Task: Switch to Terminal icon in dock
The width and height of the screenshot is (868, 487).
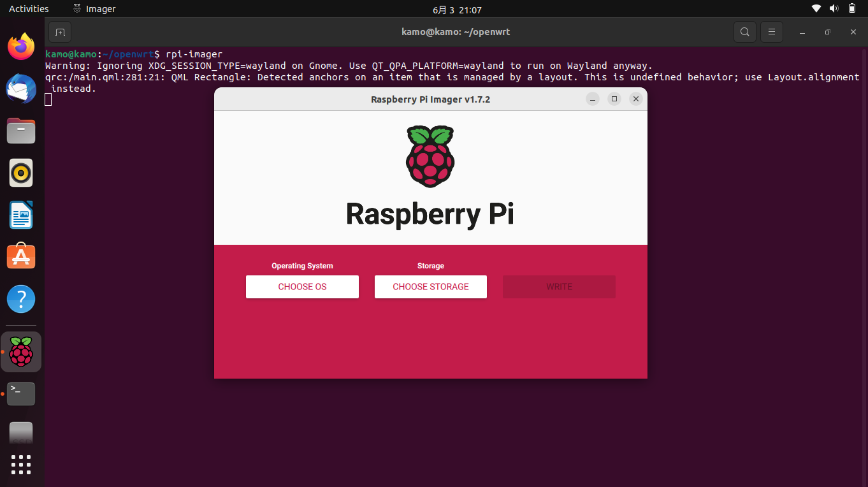Action: click(x=21, y=394)
